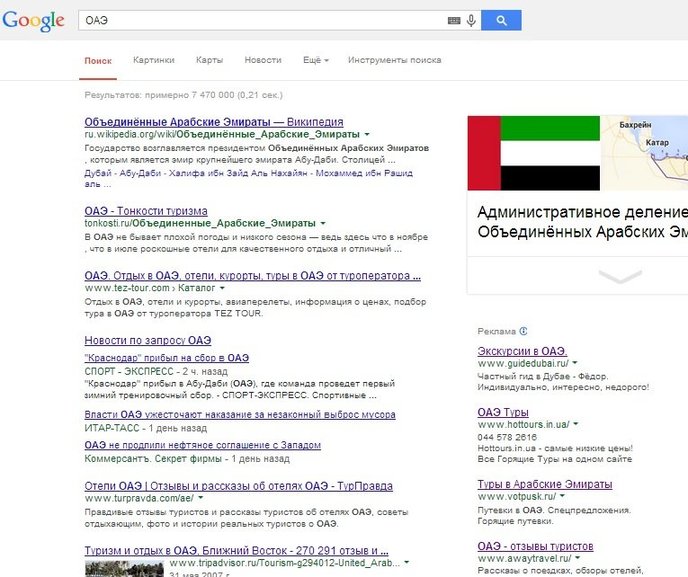Expand the arrow next to www.guidedubai.ru

(575, 363)
